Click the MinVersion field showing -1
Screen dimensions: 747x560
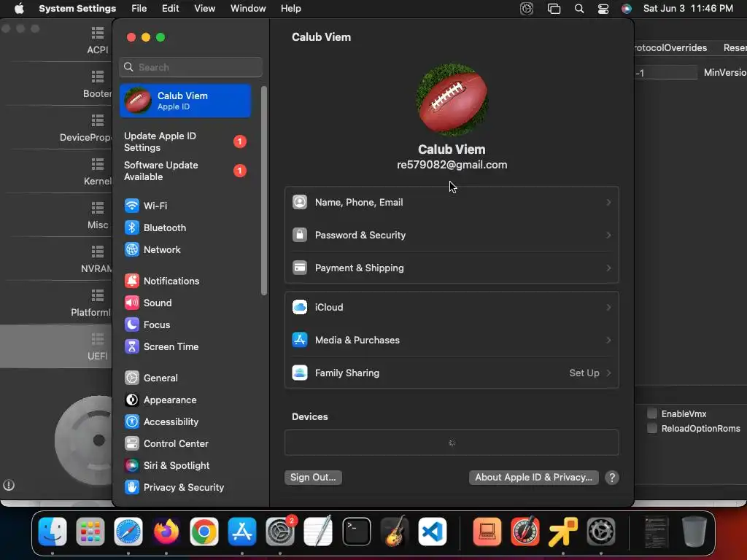[x=666, y=72]
